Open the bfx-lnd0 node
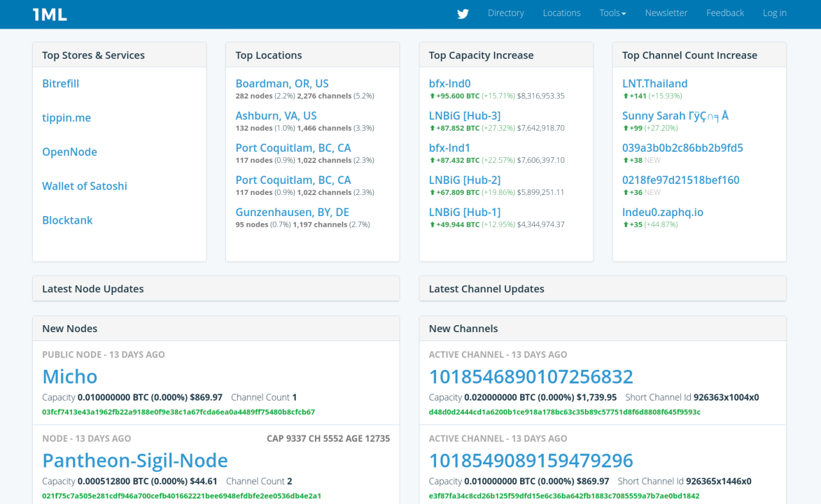This screenshot has width=821, height=504. [450, 83]
